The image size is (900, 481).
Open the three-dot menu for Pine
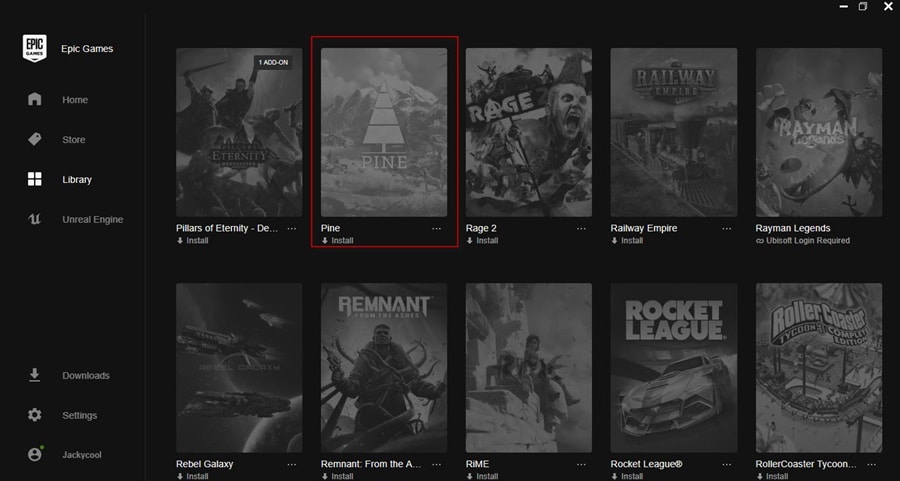tap(437, 228)
